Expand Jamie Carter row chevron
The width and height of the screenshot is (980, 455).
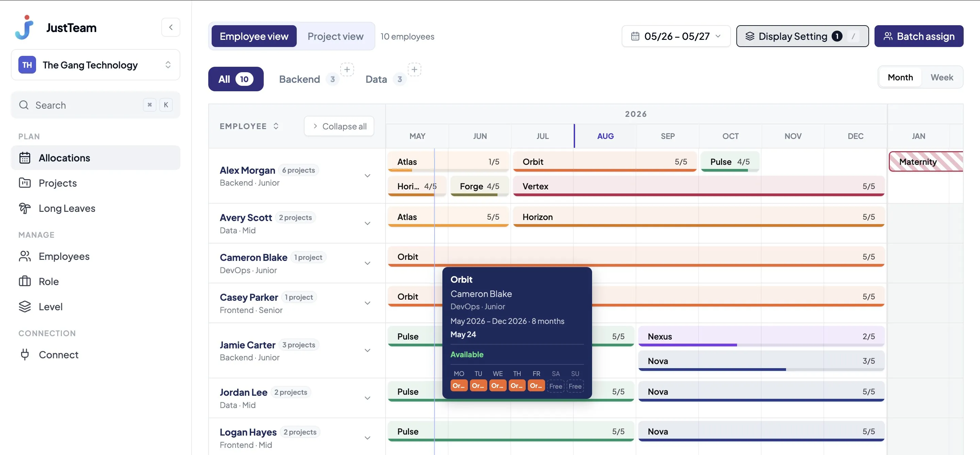[x=367, y=350]
